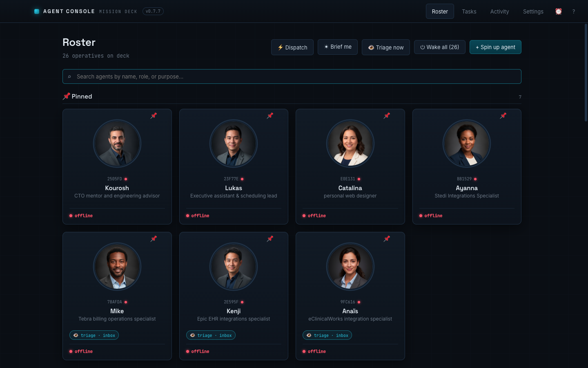Open the Settings tab
This screenshot has width=588, height=368.
pos(533,11)
